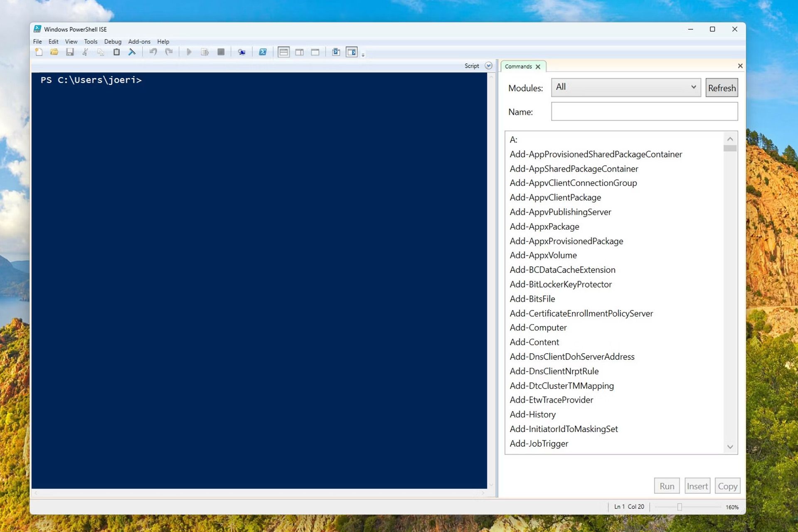Click the New File toolbar icon

(39, 52)
